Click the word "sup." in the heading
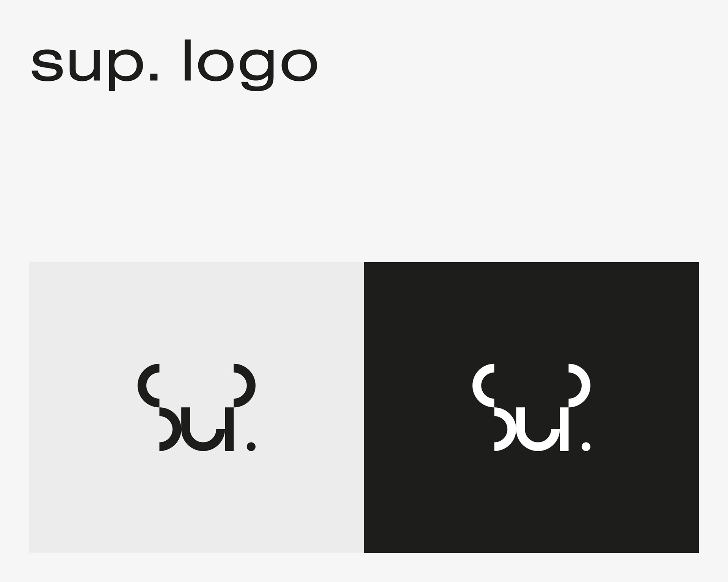The height and width of the screenshot is (582, 728). pyautogui.click(x=95, y=65)
